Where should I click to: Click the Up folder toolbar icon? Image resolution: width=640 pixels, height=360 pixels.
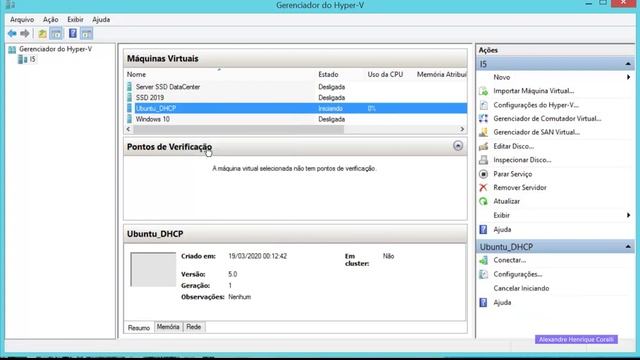point(42,33)
